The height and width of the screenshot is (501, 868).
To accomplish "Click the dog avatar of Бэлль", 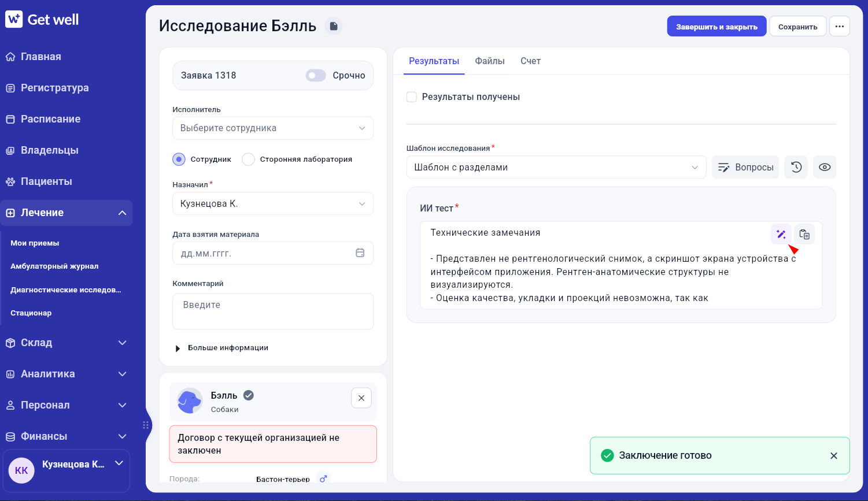I will tap(190, 400).
